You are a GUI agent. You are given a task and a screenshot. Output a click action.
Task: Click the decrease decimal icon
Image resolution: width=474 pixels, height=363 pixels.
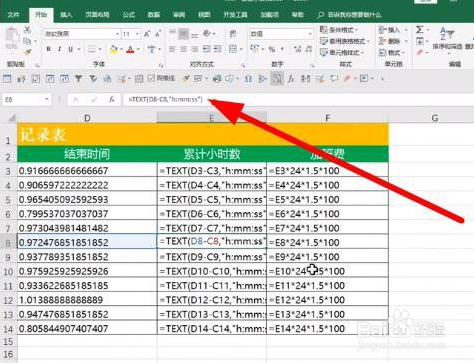click(309, 50)
